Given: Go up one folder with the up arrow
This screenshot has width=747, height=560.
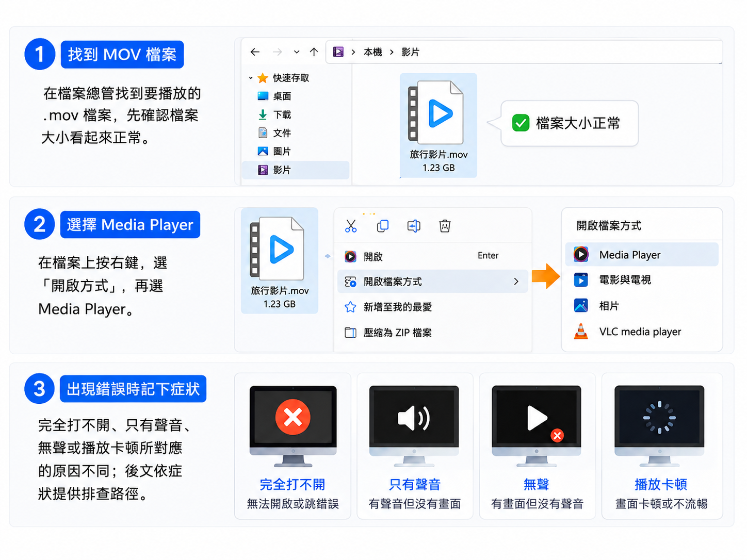Looking at the screenshot, I should tap(314, 52).
